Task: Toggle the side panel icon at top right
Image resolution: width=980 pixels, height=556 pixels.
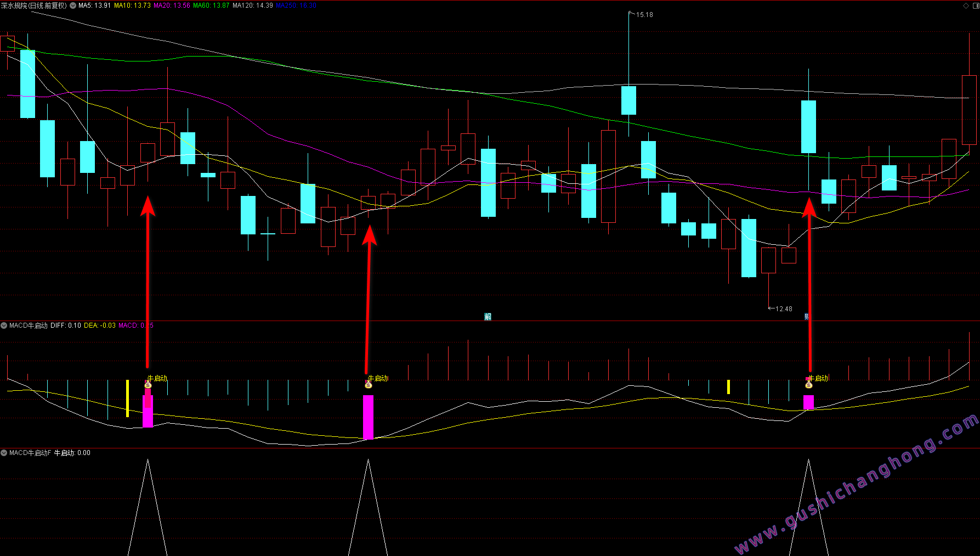Action: tap(976, 5)
